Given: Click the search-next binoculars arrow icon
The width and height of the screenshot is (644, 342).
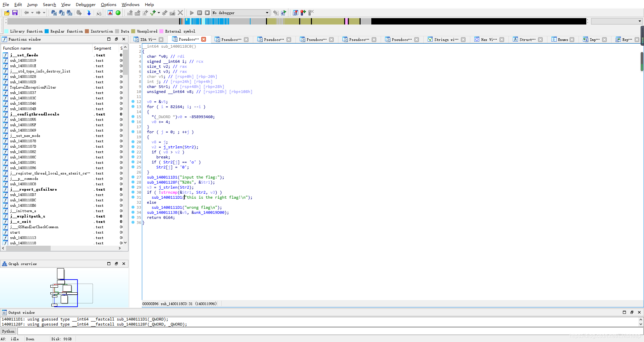Looking at the screenshot, I should (x=79, y=13).
